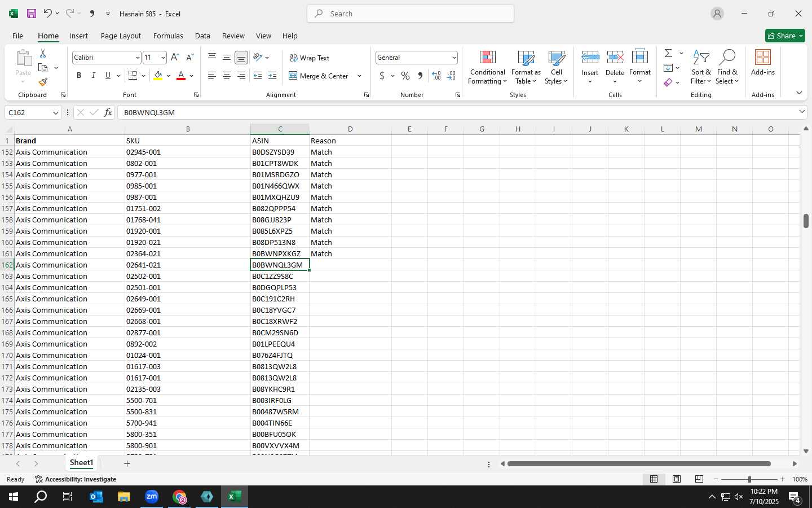Click the zoom slider handle
The width and height of the screenshot is (812, 508).
749,479
